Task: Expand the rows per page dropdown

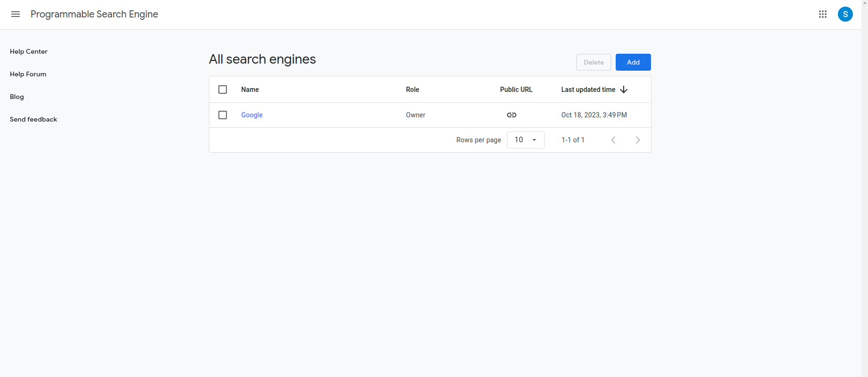Action: 526,140
